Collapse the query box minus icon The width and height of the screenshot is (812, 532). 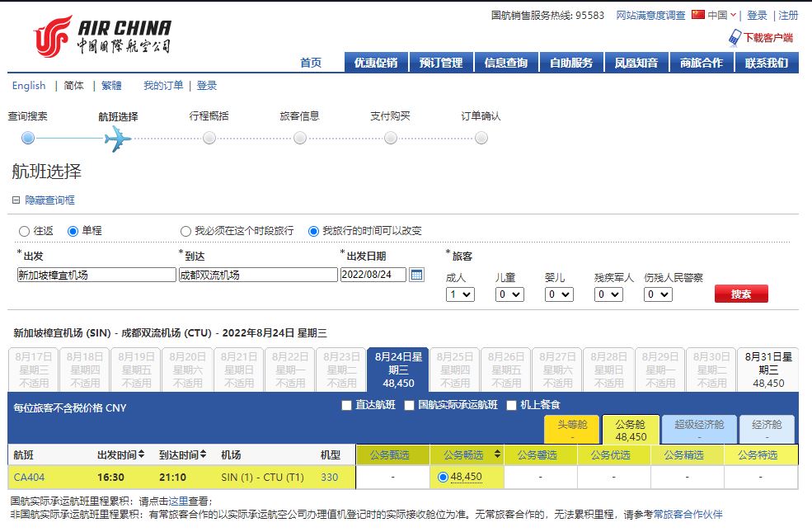pos(16,200)
